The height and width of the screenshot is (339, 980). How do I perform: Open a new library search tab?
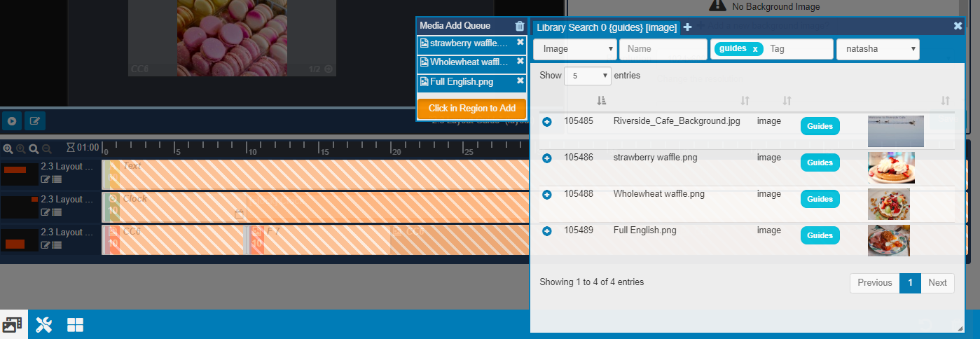click(687, 27)
